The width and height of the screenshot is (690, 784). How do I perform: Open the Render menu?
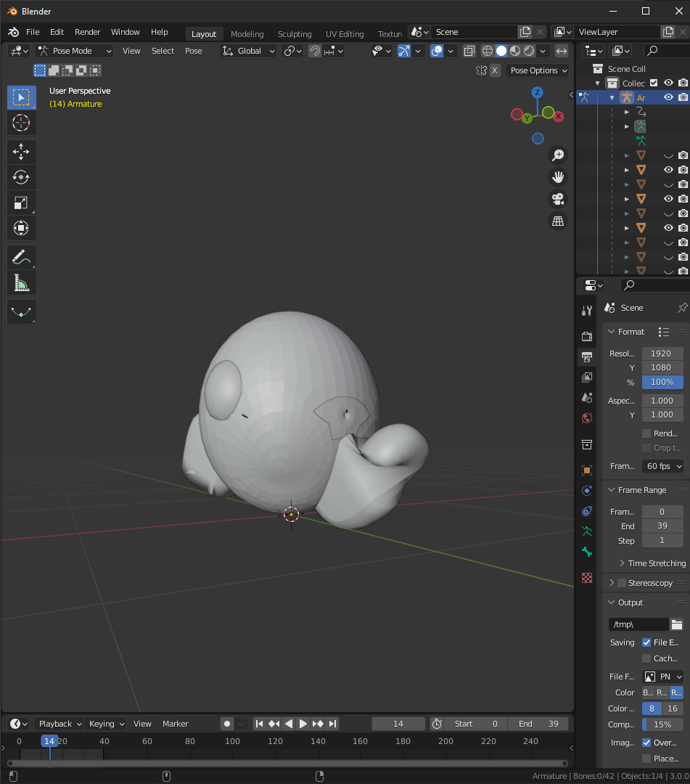(88, 32)
